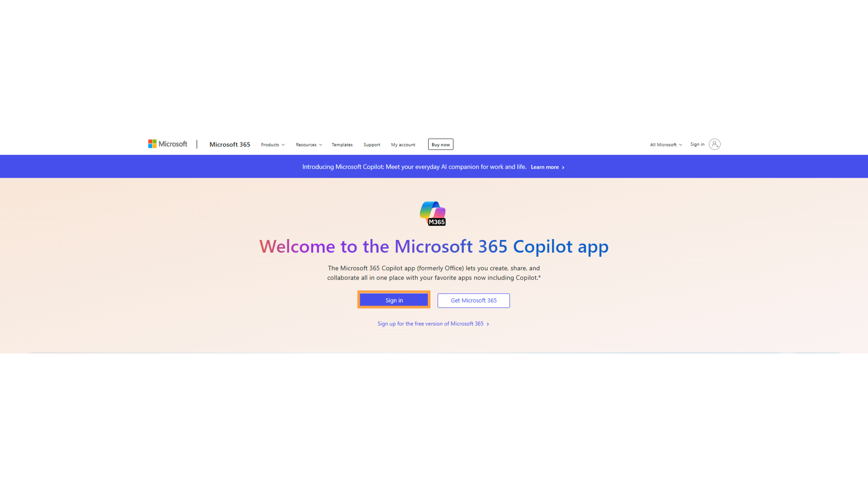The height and width of the screenshot is (488, 868).
Task: Expand the Resources dropdown menu
Action: [309, 145]
